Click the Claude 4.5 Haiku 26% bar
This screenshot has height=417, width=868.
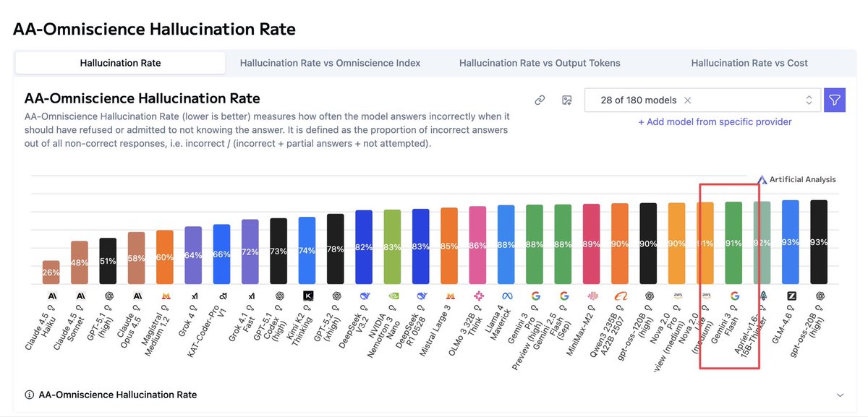[x=51, y=272]
